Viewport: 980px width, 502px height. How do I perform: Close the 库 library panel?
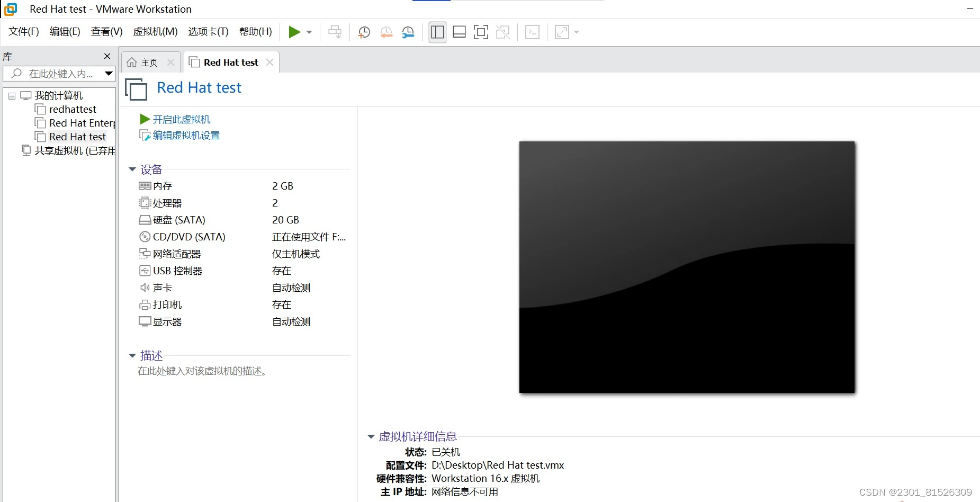click(107, 56)
